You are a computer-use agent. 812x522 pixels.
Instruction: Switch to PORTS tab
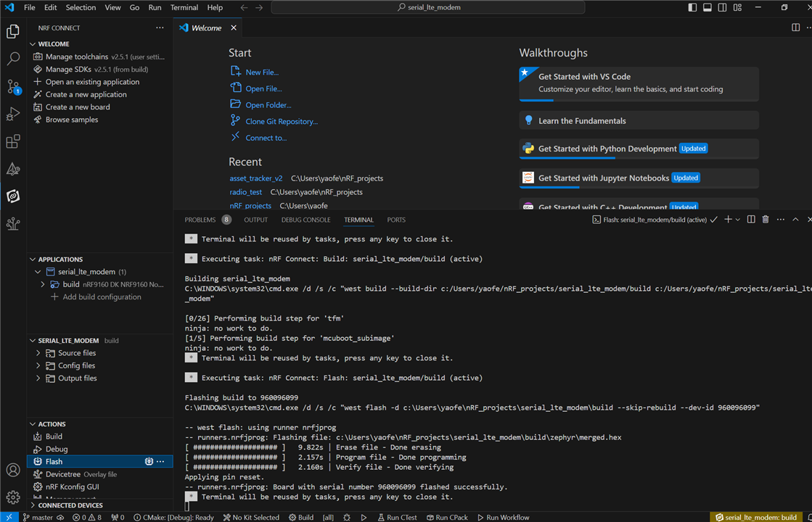point(396,220)
